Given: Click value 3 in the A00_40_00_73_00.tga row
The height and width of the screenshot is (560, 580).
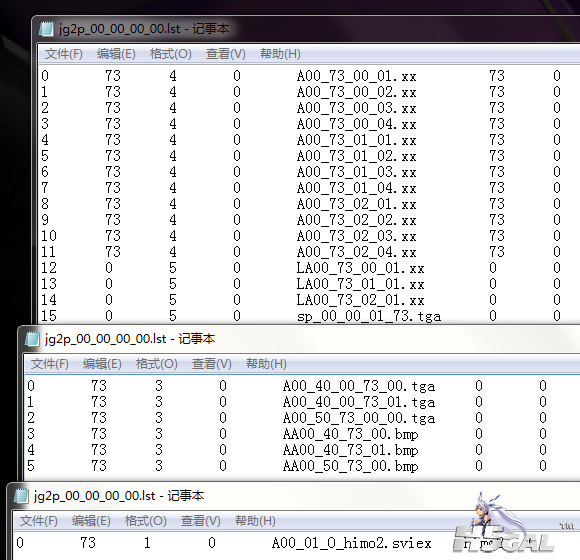Looking at the screenshot, I should (x=159, y=386).
